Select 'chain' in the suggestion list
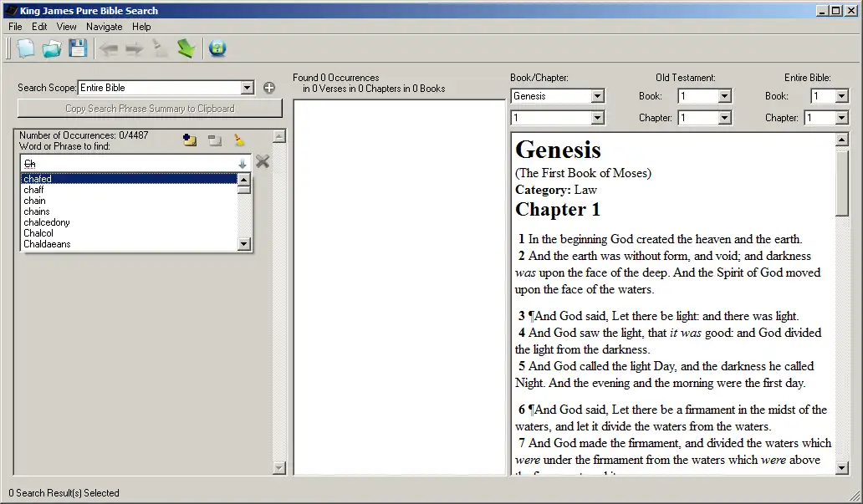Image resolution: width=863 pixels, height=504 pixels. pyautogui.click(x=130, y=201)
